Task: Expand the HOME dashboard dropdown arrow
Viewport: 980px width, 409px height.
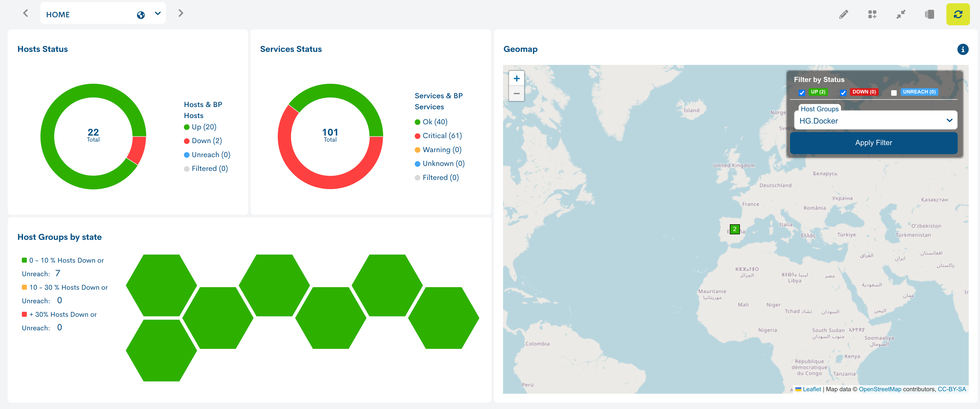Action: [158, 14]
